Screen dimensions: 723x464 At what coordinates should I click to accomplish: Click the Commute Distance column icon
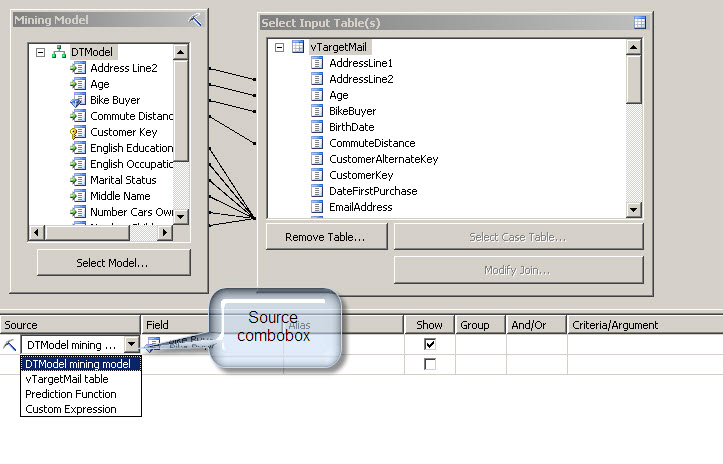pyautogui.click(x=78, y=116)
